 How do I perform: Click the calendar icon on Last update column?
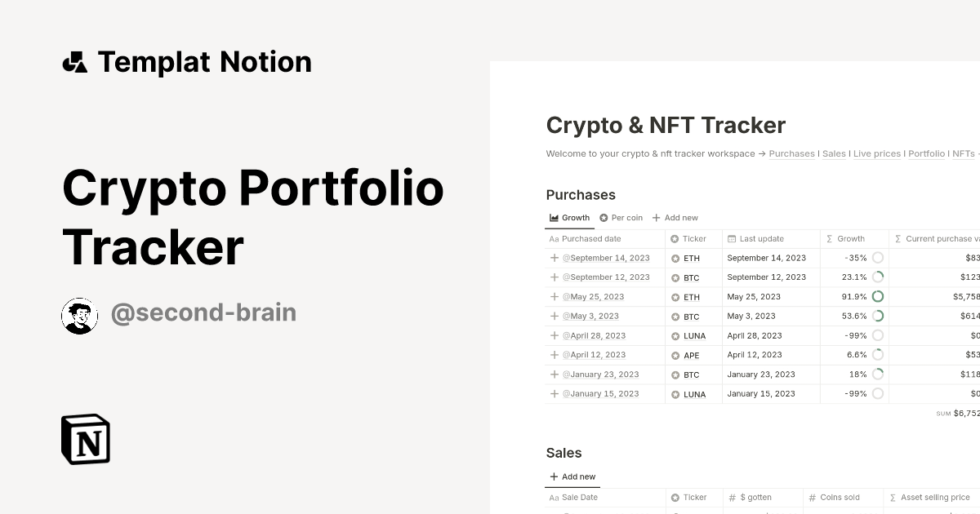coord(733,238)
